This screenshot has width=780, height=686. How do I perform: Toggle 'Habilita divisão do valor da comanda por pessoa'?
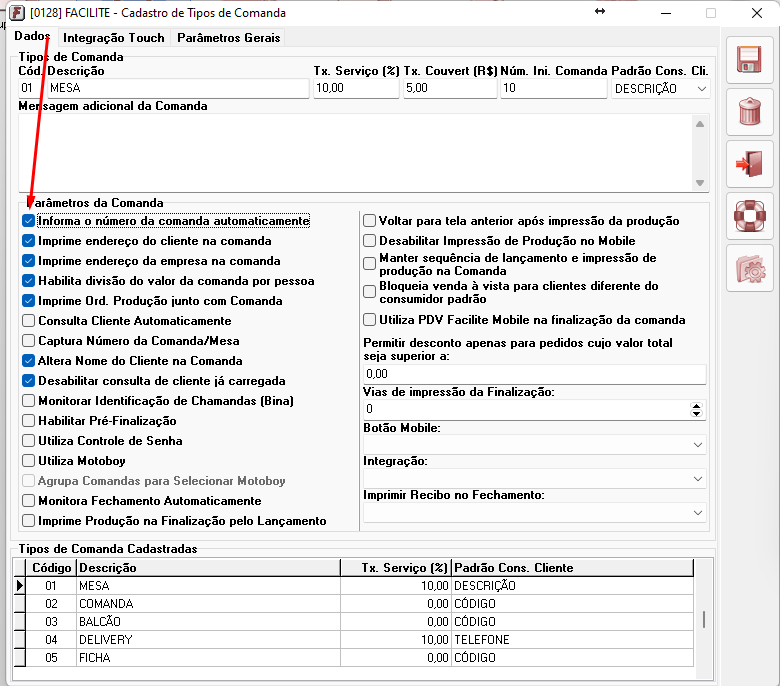click(28, 281)
